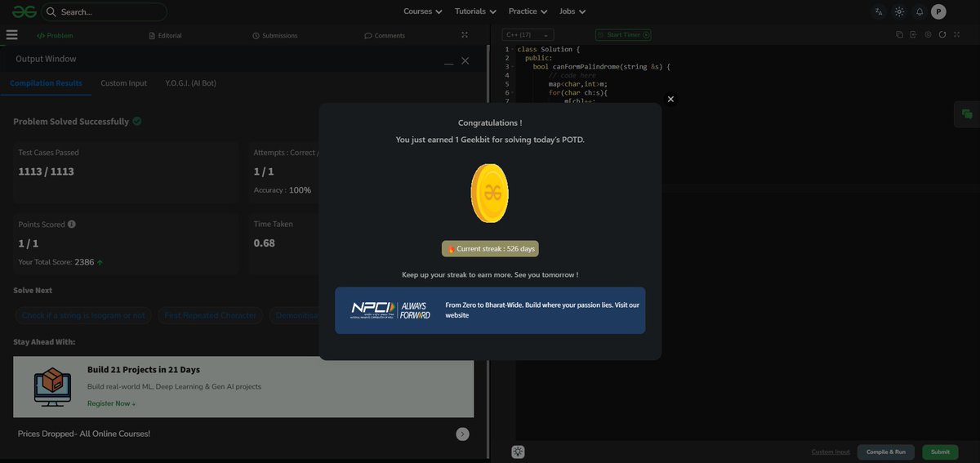Click the Current streak 526 days badge
Screen dimensions: 980x463
tap(490, 248)
